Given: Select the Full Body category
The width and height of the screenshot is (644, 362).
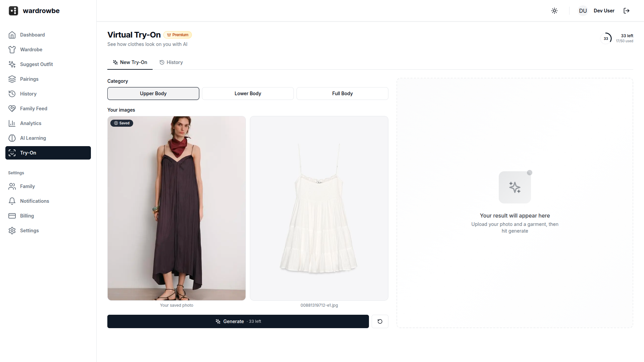Looking at the screenshot, I should (342, 93).
